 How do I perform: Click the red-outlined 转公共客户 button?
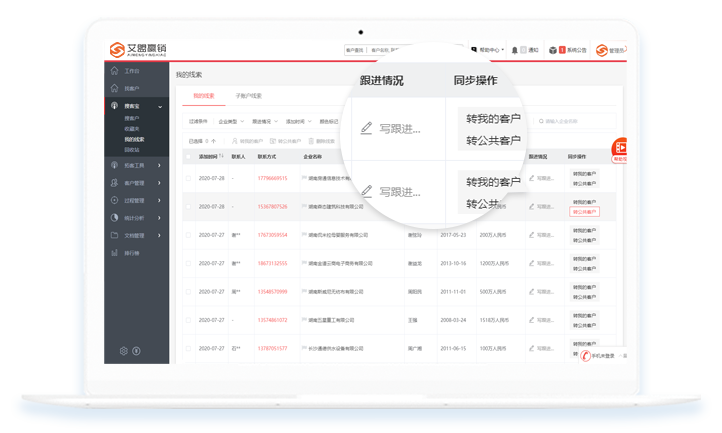(584, 212)
